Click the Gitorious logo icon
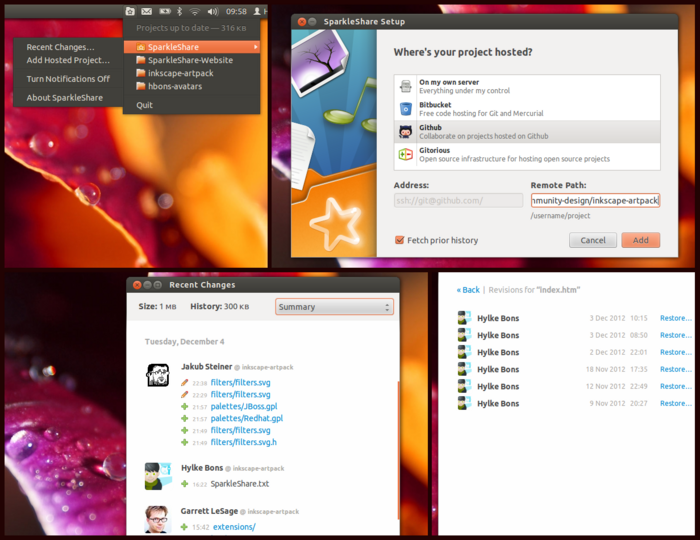Image resolution: width=700 pixels, height=540 pixels. 405,154
